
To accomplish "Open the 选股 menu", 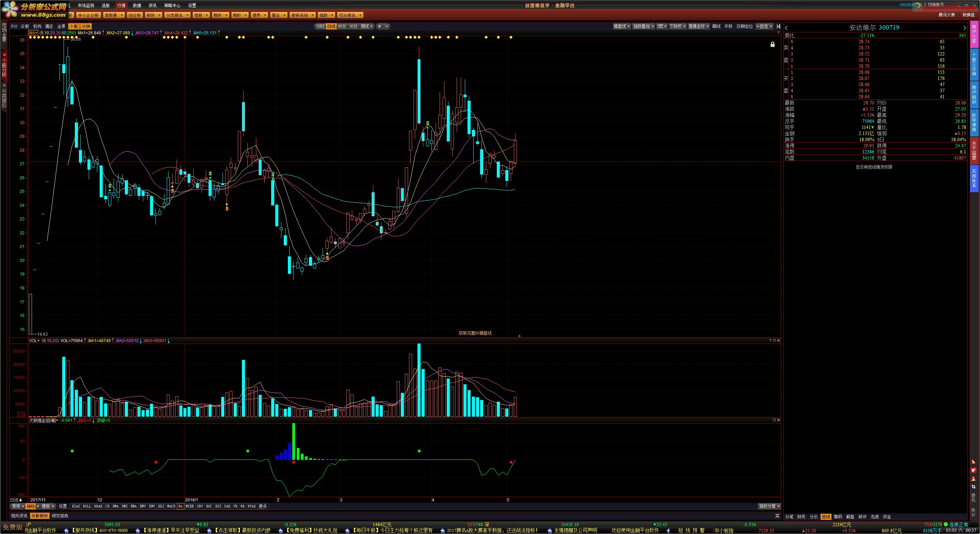I will [105, 5].
